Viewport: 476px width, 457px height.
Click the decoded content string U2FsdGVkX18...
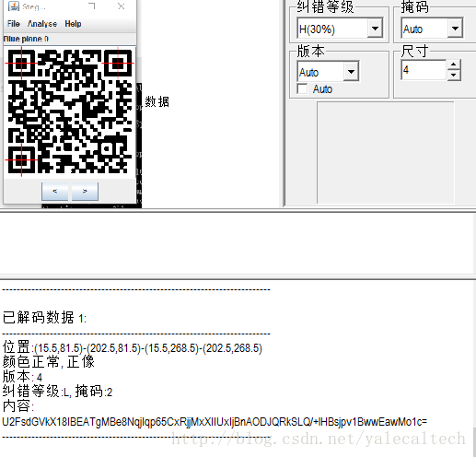[x=215, y=422]
